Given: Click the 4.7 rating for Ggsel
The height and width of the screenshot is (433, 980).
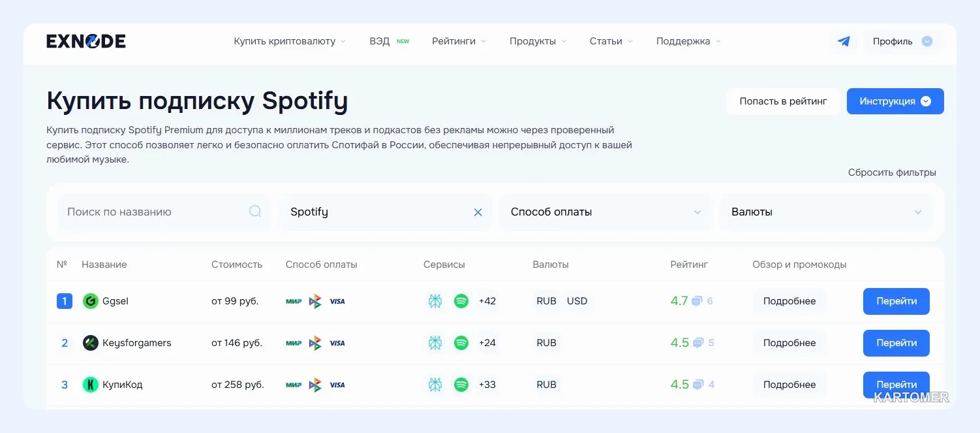Looking at the screenshot, I should coord(679,301).
